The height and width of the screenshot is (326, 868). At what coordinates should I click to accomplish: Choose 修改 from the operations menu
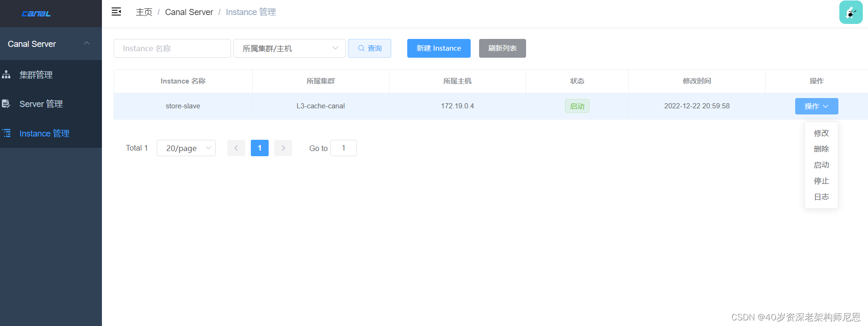(821, 133)
